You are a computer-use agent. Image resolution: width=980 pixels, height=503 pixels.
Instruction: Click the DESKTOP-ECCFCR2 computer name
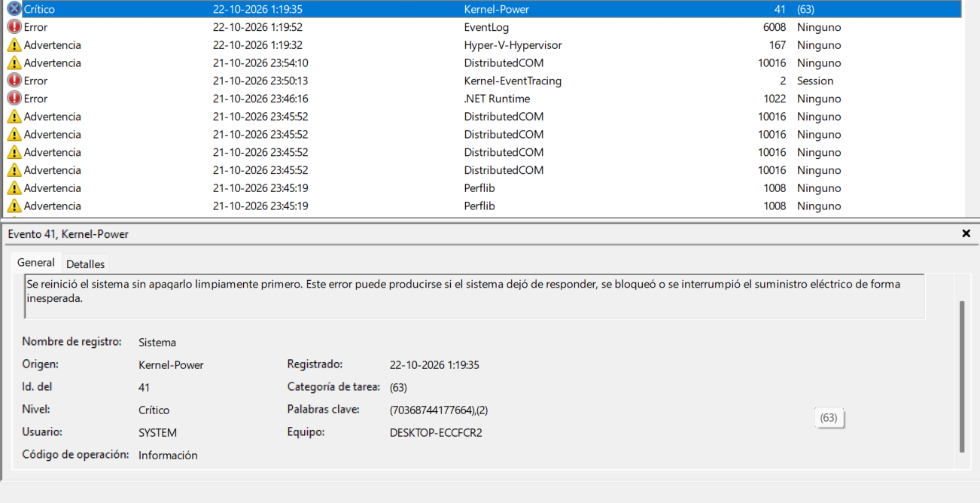click(x=436, y=433)
